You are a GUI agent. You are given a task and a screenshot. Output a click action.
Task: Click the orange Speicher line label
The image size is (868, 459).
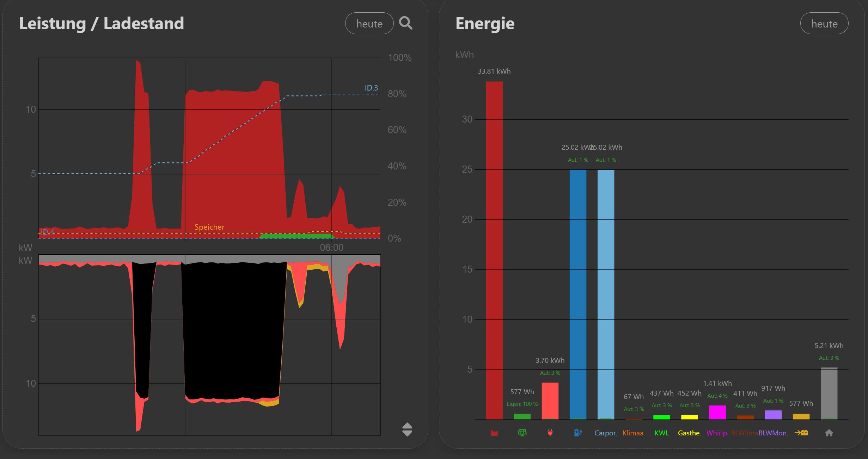[209, 227]
